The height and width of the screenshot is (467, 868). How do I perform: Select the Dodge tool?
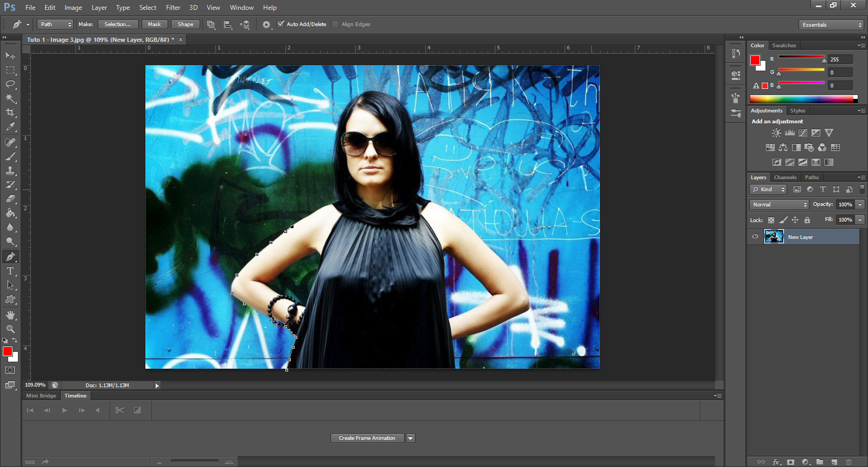(10, 241)
